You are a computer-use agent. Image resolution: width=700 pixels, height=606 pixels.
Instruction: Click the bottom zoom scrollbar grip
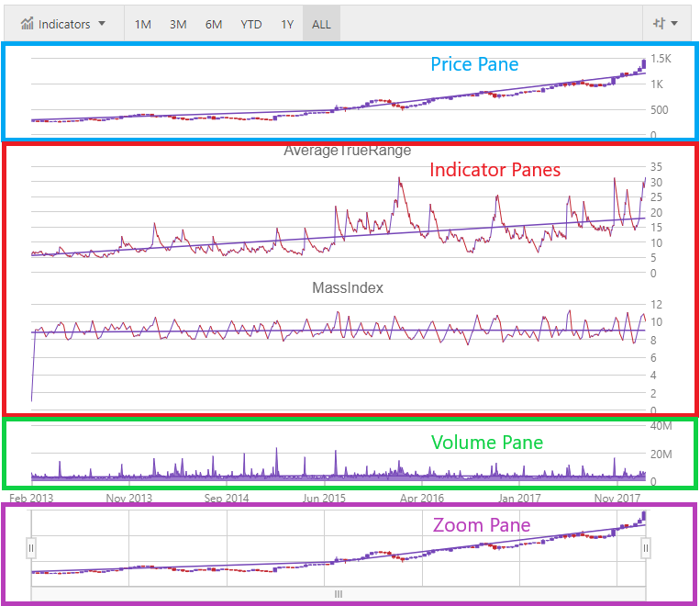coord(338,594)
